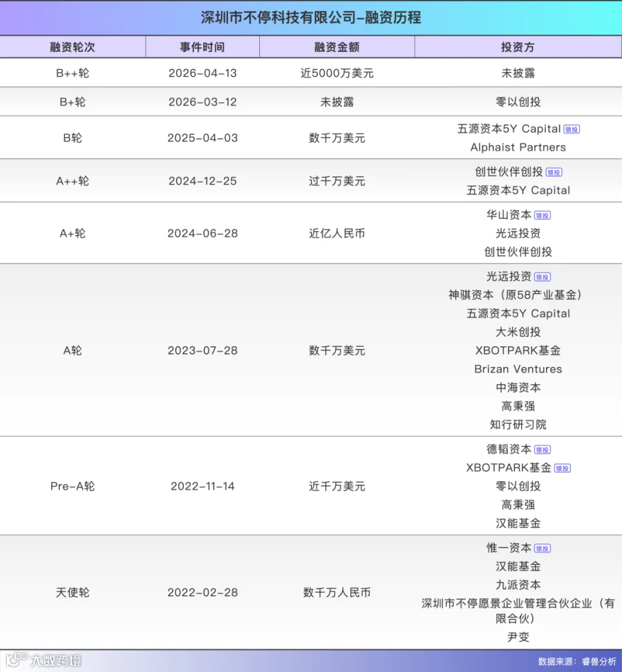The height and width of the screenshot is (672, 622).
Task: Click investor 深圳市不停愿景企业管理合伙企业
Action: coord(518,610)
